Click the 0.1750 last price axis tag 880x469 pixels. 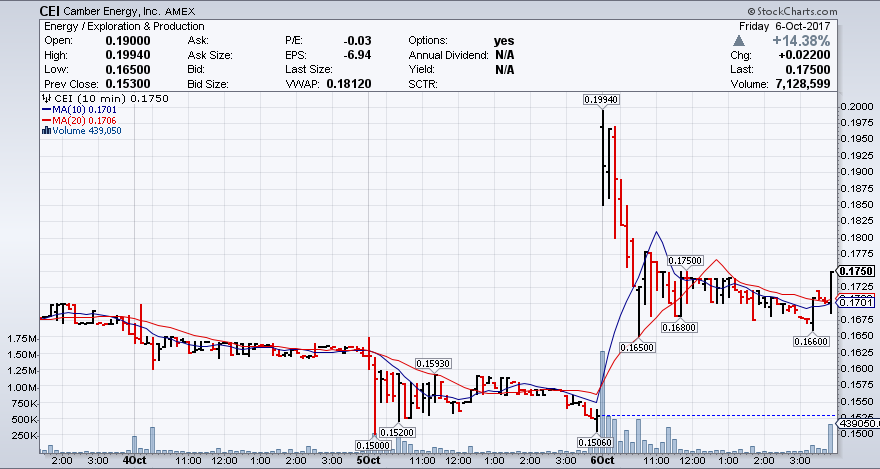point(856,271)
